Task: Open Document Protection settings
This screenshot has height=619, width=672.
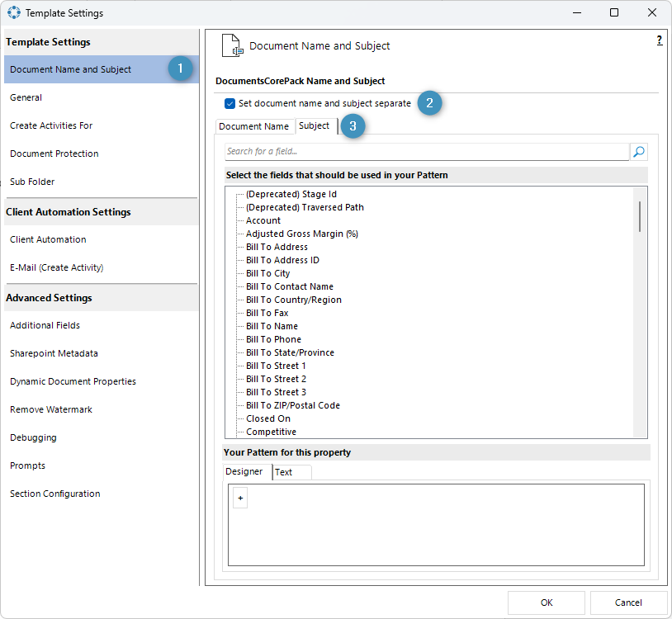Action: 102,154
